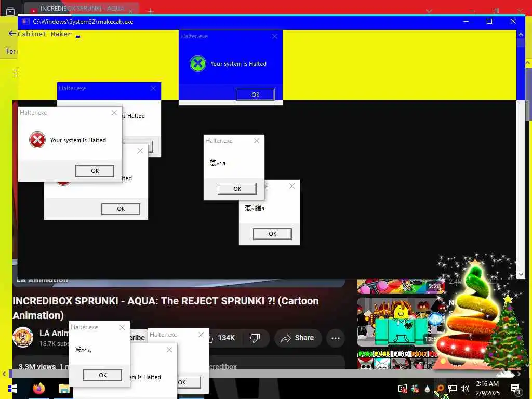This screenshot has width=532, height=399.
Task: Close the blue Halter.exe dialog
Action: 275,36
